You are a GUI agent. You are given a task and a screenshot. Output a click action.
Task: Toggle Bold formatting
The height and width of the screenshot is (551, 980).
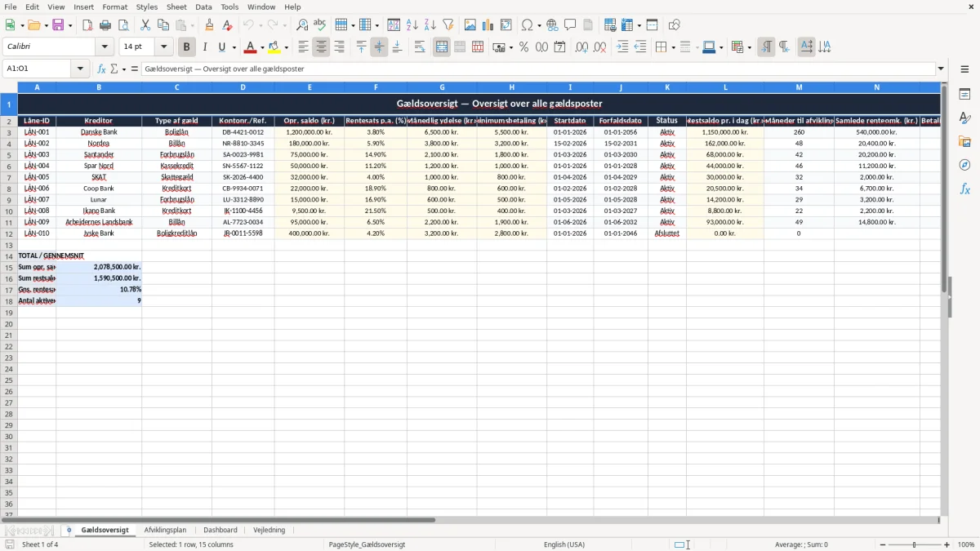(x=187, y=47)
